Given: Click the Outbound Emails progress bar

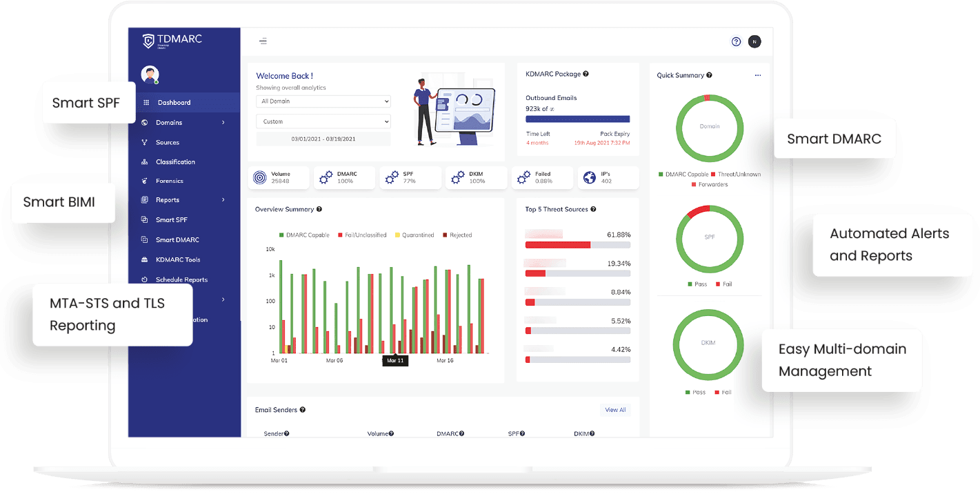Looking at the screenshot, I should pos(577,119).
